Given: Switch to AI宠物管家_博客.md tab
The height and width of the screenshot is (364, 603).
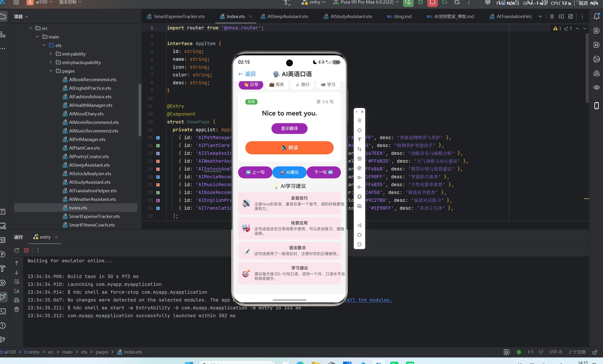Looking at the screenshot, I should click(x=450, y=16).
